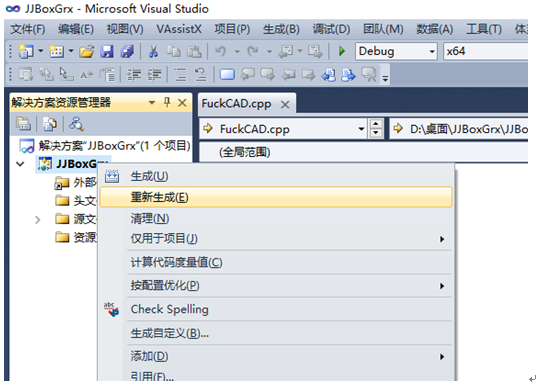Open the 数据(A) menu

435,29
